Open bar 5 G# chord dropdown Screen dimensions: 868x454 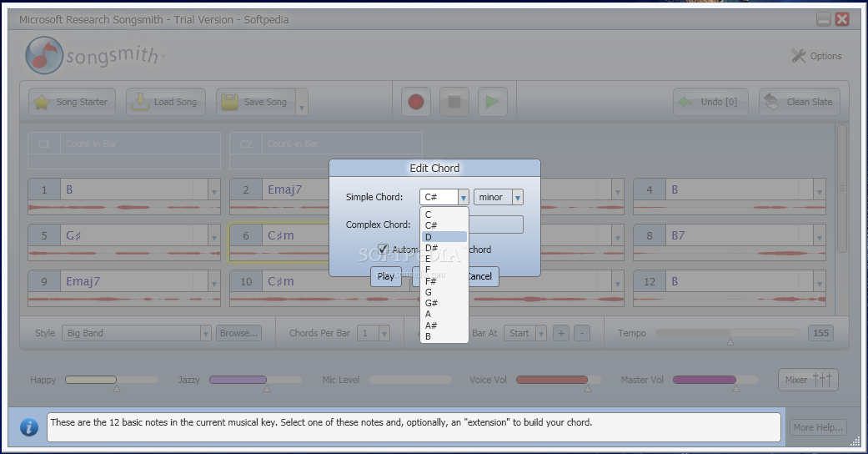click(214, 237)
